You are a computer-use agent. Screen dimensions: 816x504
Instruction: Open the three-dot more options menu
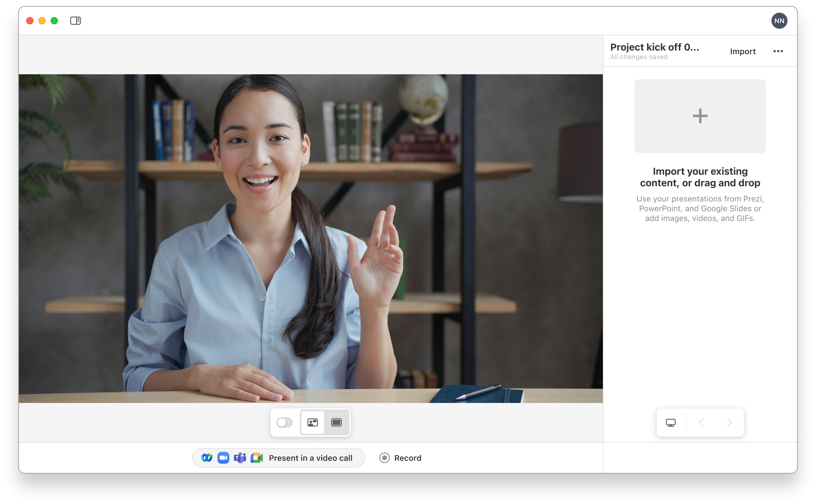778,51
